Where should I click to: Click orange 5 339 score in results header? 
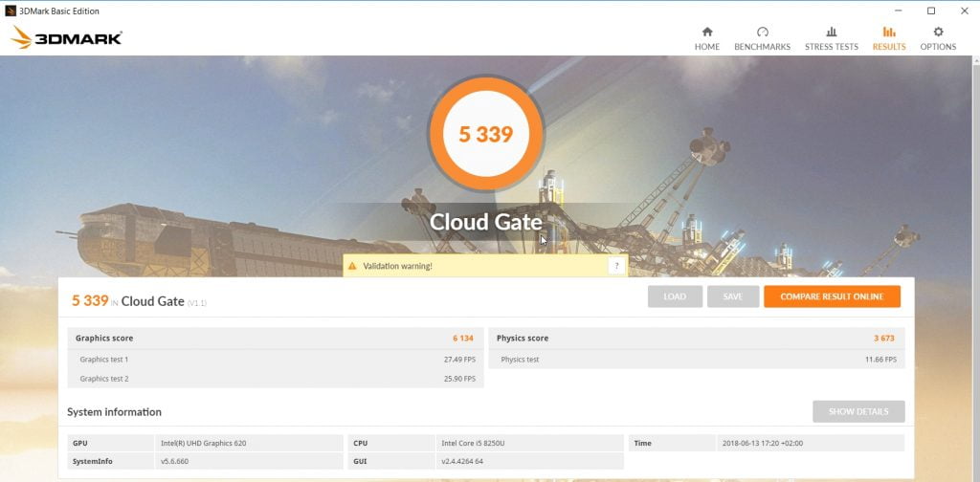pos(90,300)
